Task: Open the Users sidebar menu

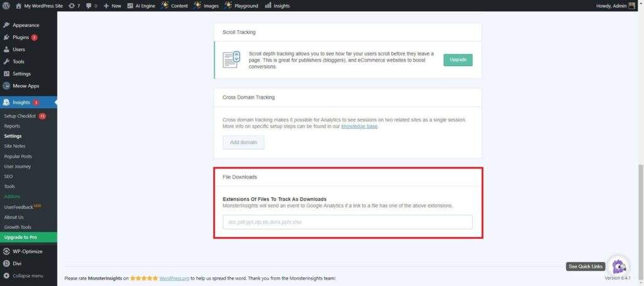Action: (x=19, y=49)
